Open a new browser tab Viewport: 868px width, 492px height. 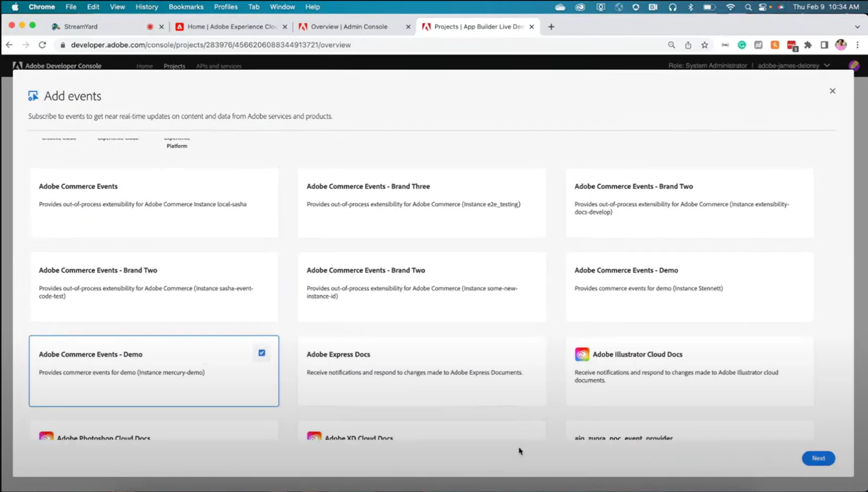(551, 27)
